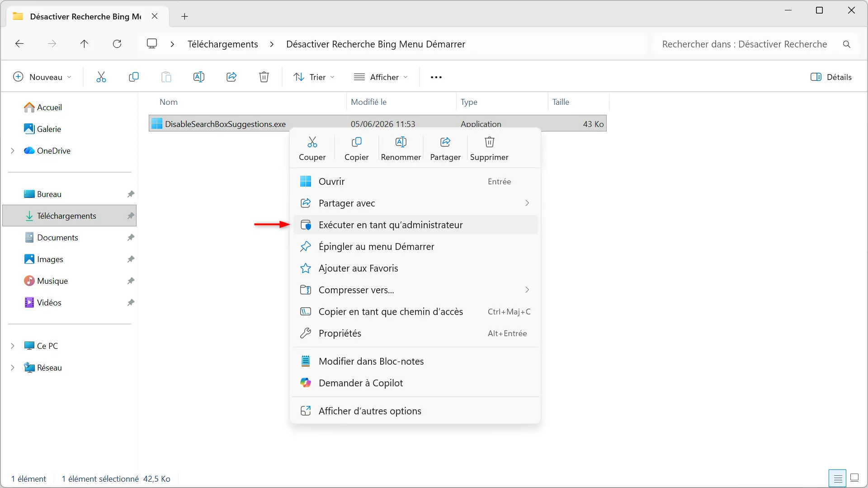
Task: Toggle the Détails pane
Action: click(x=831, y=77)
